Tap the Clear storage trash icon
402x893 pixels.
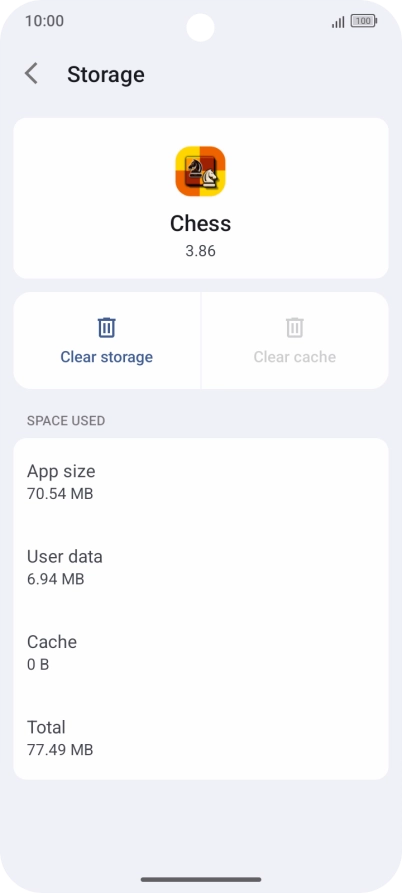pos(106,327)
